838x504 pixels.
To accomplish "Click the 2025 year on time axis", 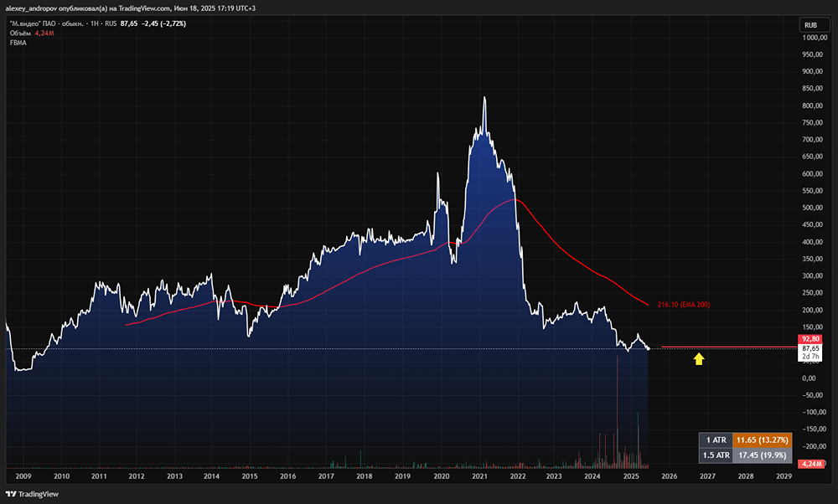I will click(x=631, y=476).
